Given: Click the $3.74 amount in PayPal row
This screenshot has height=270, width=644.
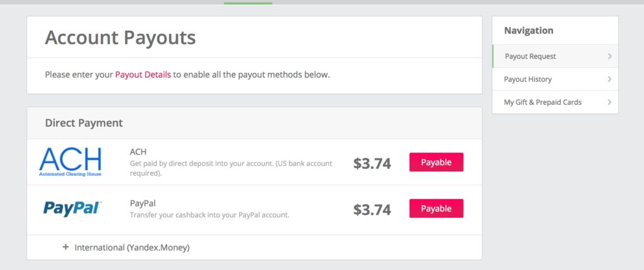Looking at the screenshot, I should [372, 210].
